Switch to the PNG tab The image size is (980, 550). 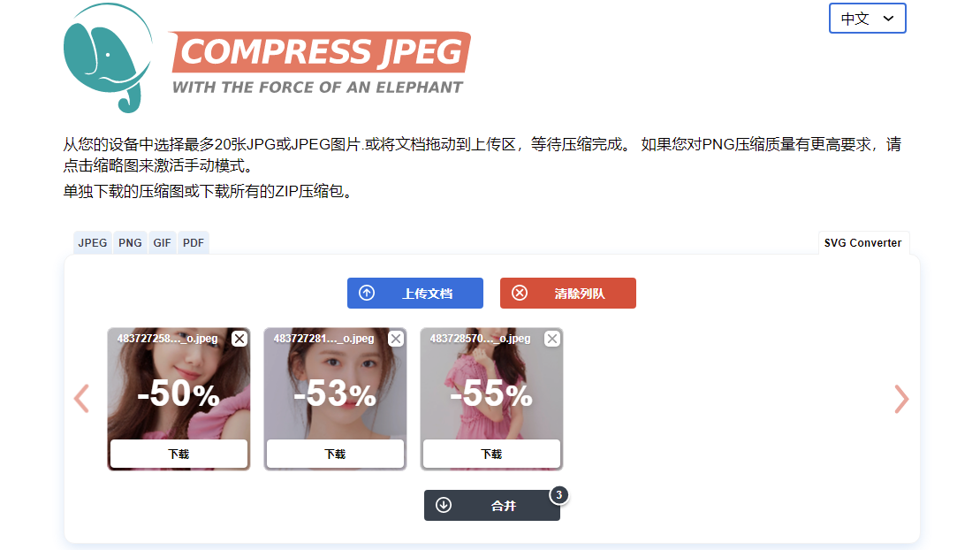pos(130,243)
